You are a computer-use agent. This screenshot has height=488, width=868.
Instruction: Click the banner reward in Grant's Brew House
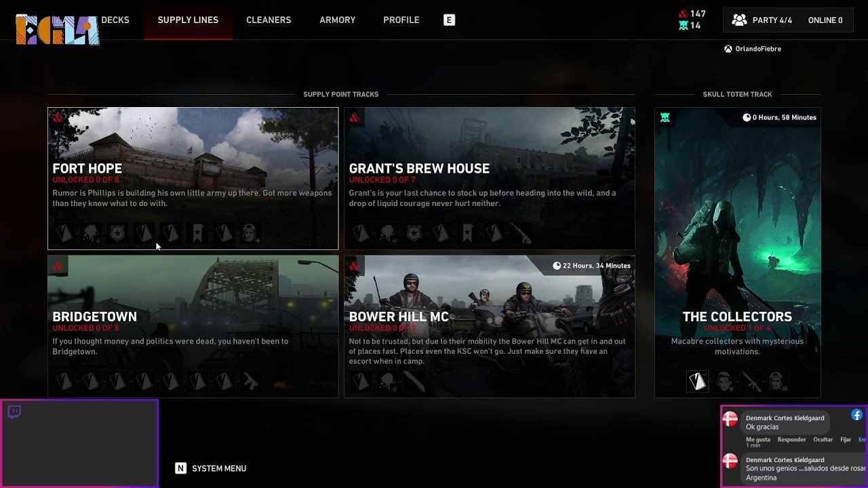tap(467, 233)
